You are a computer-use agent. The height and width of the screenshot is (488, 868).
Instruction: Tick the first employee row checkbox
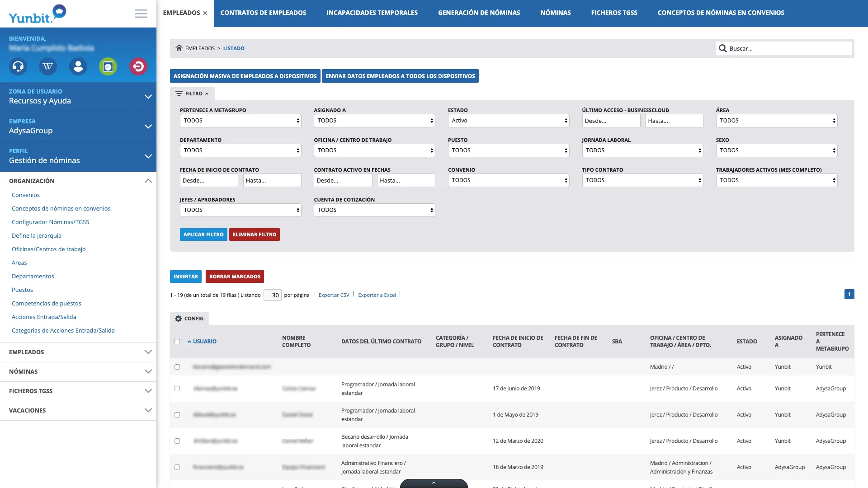click(177, 367)
